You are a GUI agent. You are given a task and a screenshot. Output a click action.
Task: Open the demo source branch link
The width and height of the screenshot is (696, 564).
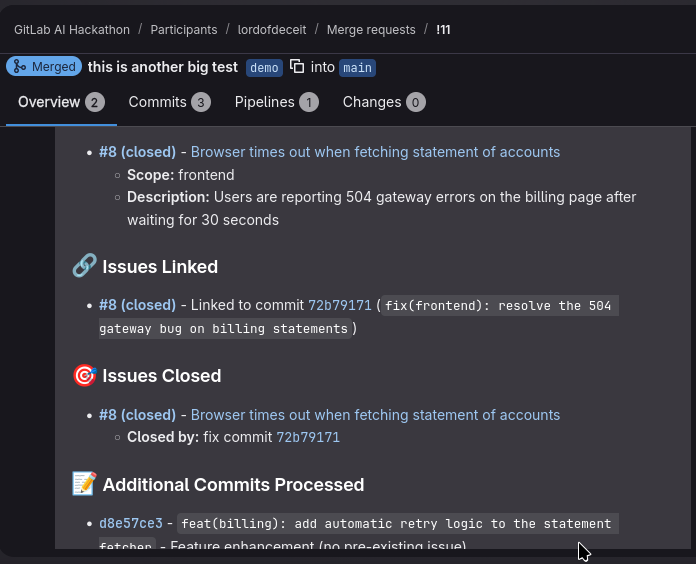[x=265, y=68]
